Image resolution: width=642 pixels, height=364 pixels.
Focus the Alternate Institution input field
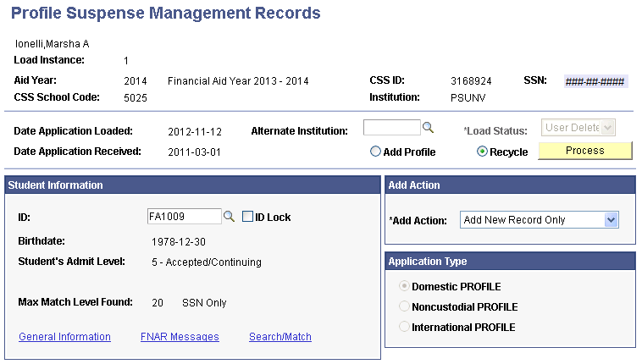tap(392, 127)
